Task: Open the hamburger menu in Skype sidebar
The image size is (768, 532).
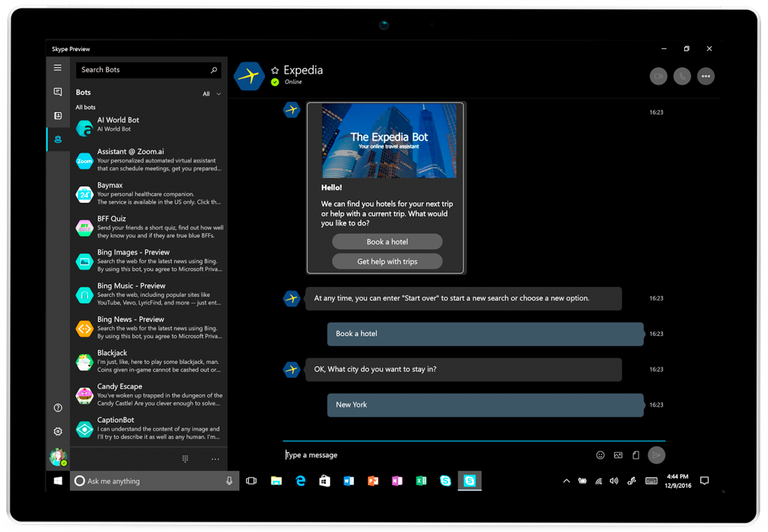Action: pos(58,68)
